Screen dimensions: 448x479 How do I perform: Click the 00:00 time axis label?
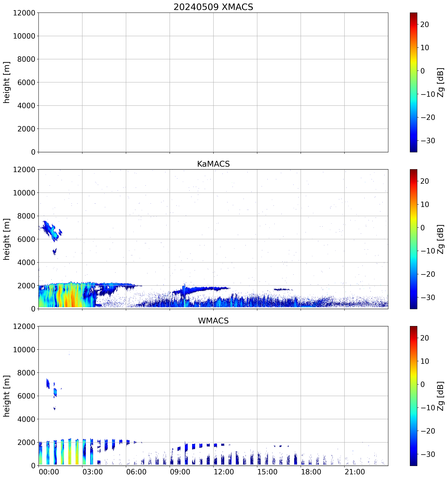coord(49,472)
